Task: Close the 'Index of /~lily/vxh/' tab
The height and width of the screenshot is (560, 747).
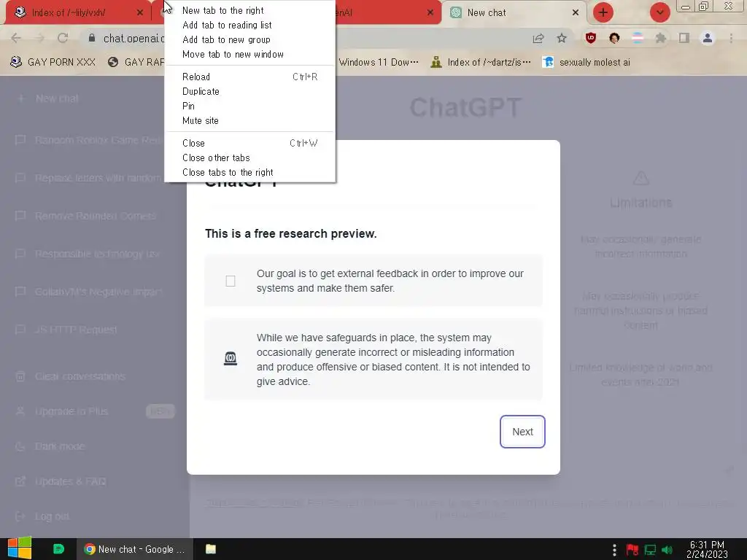Action: pyautogui.click(x=139, y=13)
